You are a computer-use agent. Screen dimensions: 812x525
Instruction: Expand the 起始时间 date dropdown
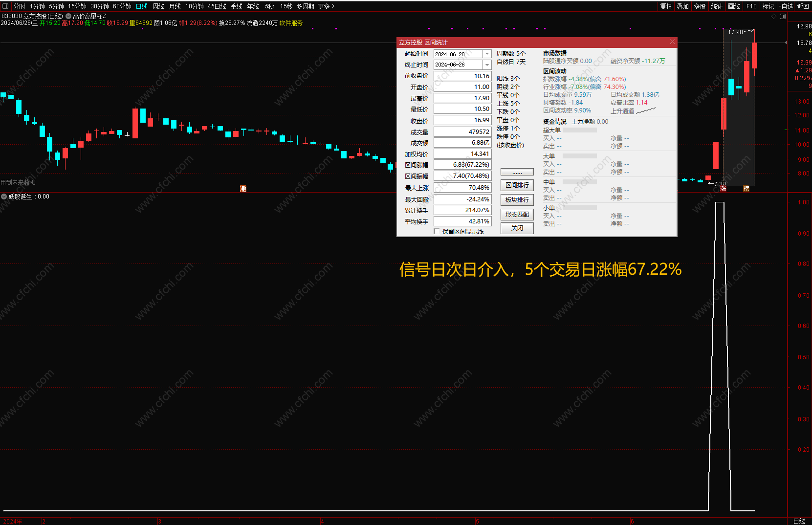click(x=487, y=54)
